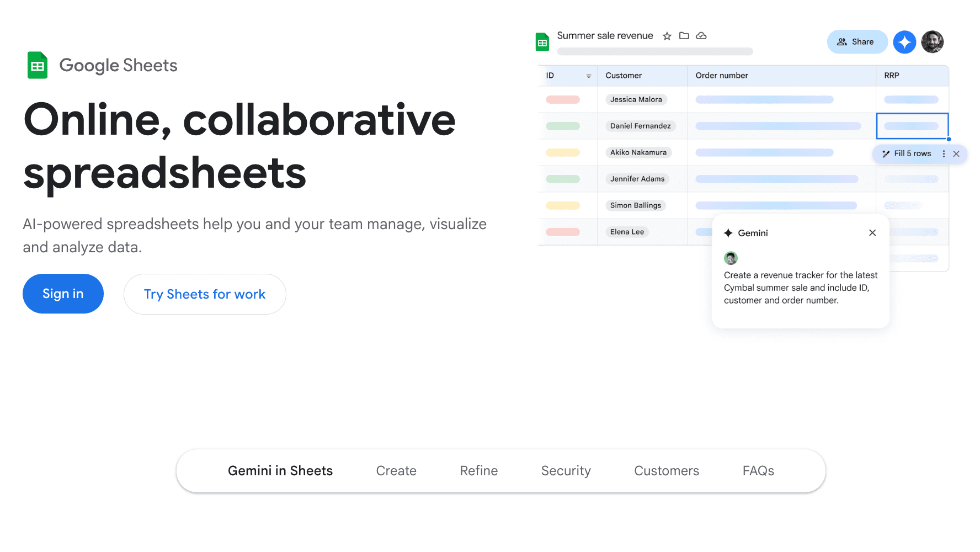
Task: Select the Daniel Fernandez chip
Action: pyautogui.click(x=641, y=126)
